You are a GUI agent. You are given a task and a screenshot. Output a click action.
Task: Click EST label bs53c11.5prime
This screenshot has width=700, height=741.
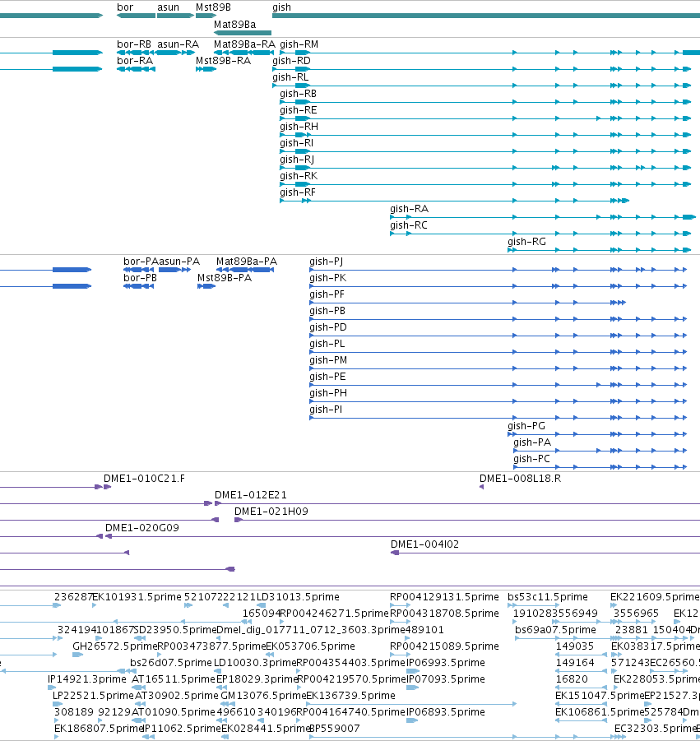(x=548, y=597)
